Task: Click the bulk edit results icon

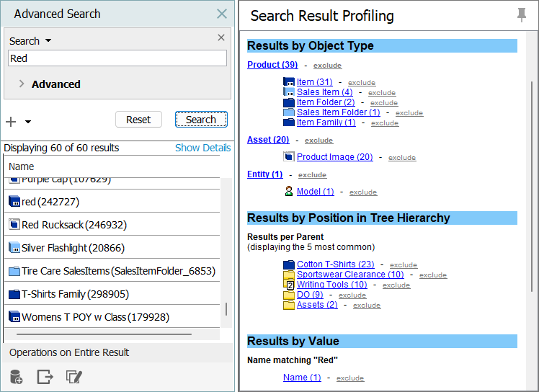Action: click(73, 376)
